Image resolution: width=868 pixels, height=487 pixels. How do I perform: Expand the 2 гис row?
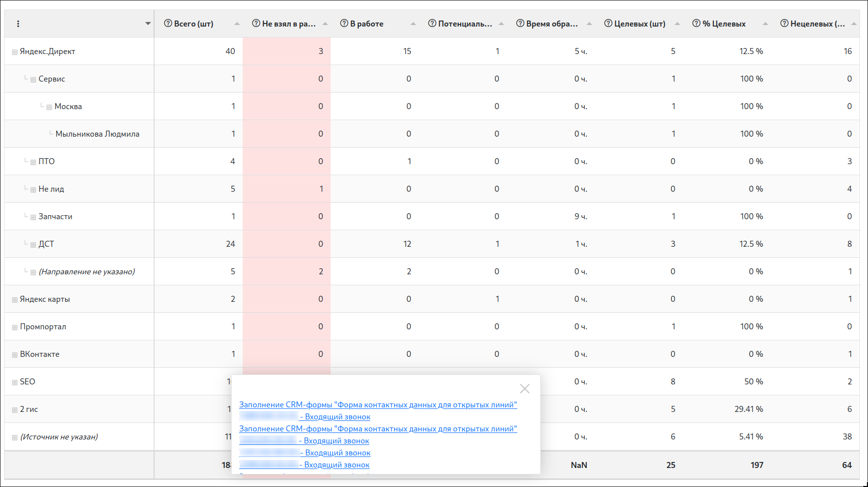[x=15, y=410]
